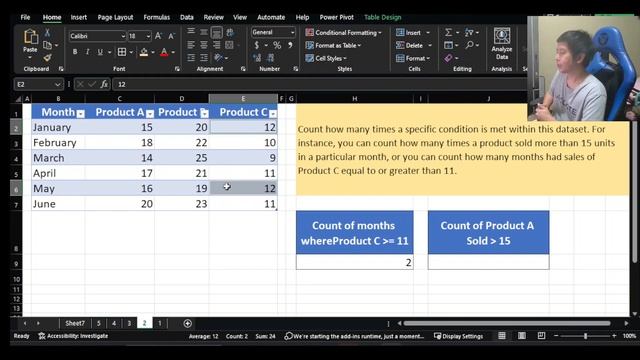Viewport: 640px width, 360px height.
Task: Click Display Settings in status bar
Action: coord(458,336)
